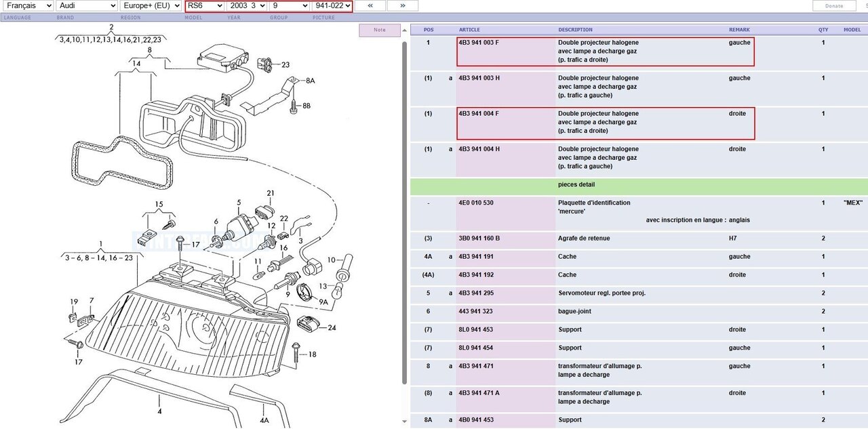Expand the Picture dropdown showing 941-022
This screenshot has width=868, height=429.
point(332,5)
